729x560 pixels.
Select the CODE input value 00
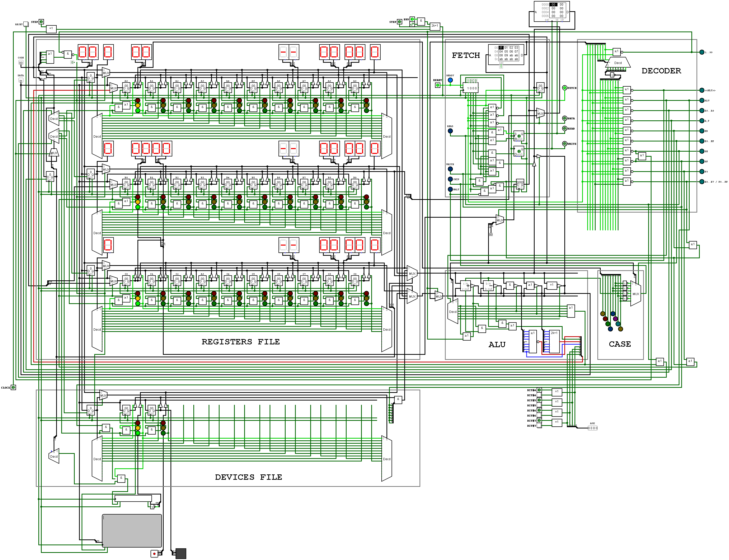[x=21, y=63]
